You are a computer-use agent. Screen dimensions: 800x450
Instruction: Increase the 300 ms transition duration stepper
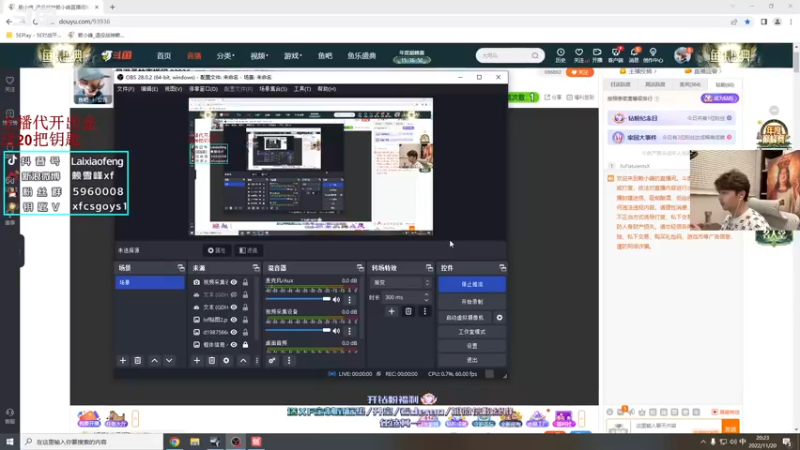[427, 294]
